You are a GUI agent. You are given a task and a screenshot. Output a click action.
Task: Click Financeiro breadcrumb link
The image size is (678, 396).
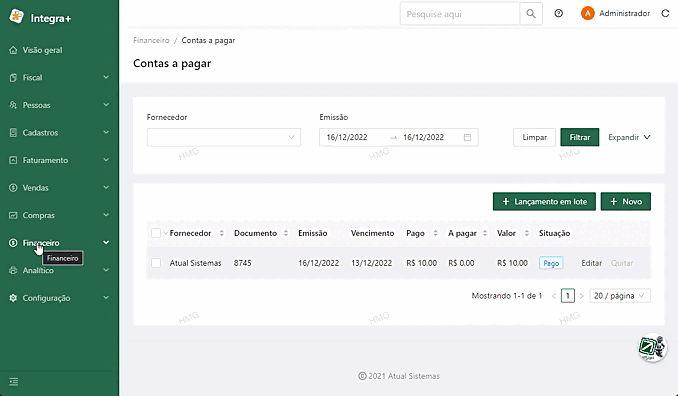click(x=151, y=40)
